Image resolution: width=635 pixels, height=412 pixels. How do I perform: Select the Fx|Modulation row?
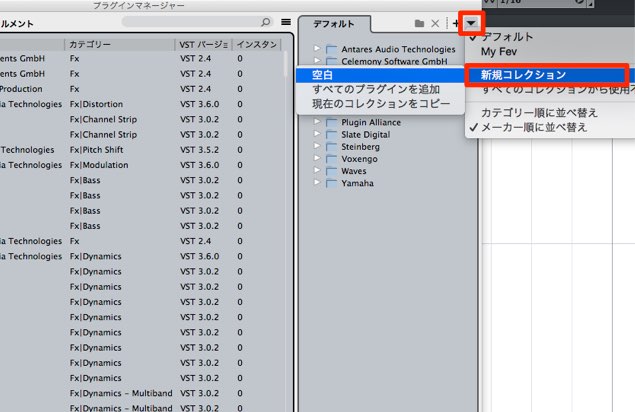click(142, 165)
